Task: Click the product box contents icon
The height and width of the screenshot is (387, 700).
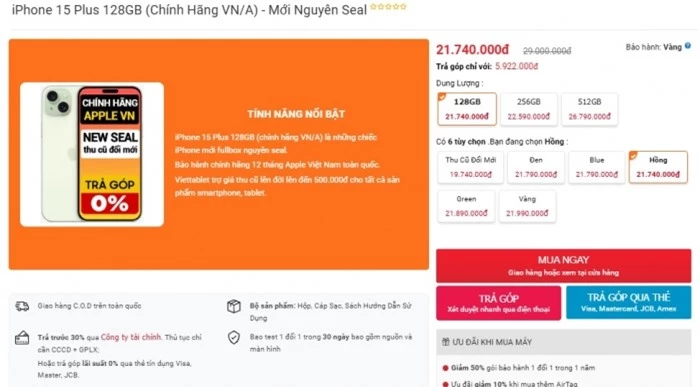Action: coord(234,306)
